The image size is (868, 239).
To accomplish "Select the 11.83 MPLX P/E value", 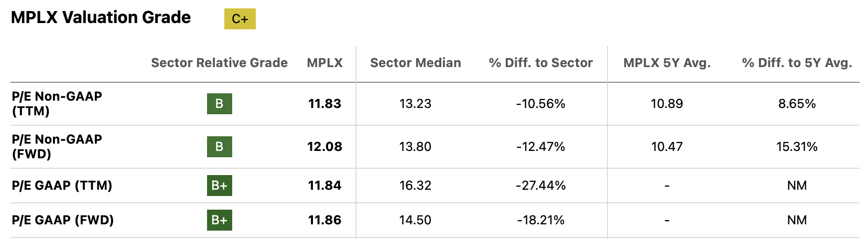I will coord(324,104).
